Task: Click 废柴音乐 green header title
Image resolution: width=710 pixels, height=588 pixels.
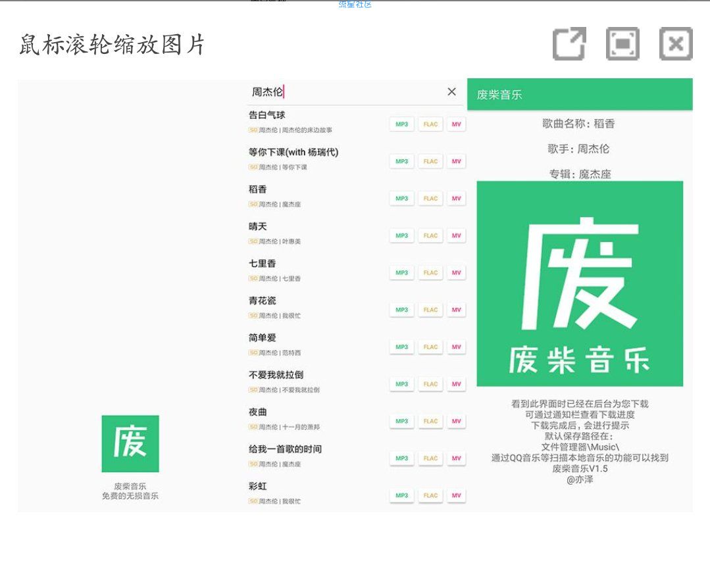Action: pos(499,95)
